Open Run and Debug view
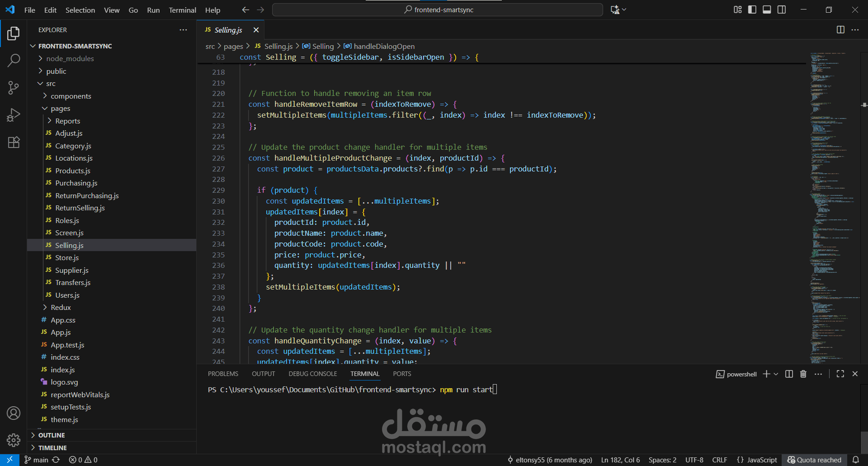 (14, 115)
